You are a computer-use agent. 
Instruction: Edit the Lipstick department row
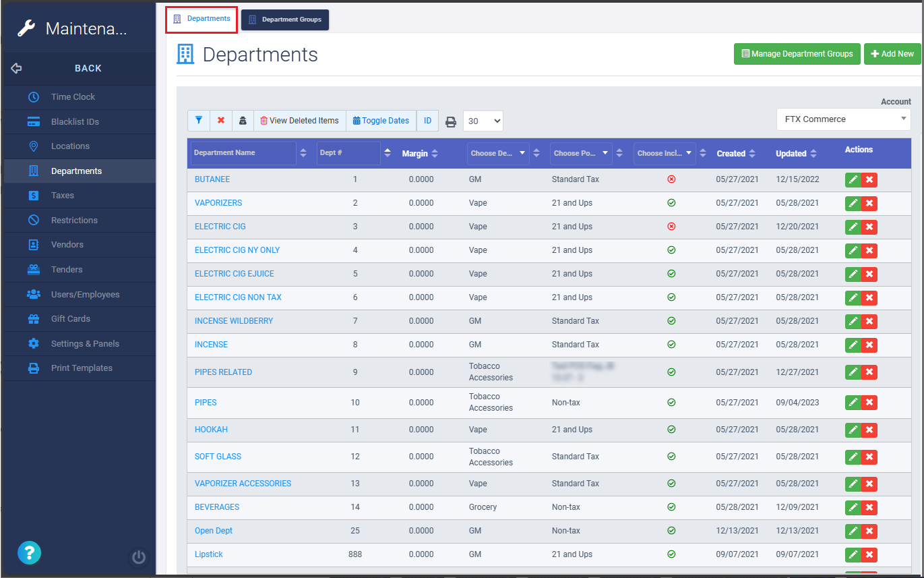click(x=853, y=554)
